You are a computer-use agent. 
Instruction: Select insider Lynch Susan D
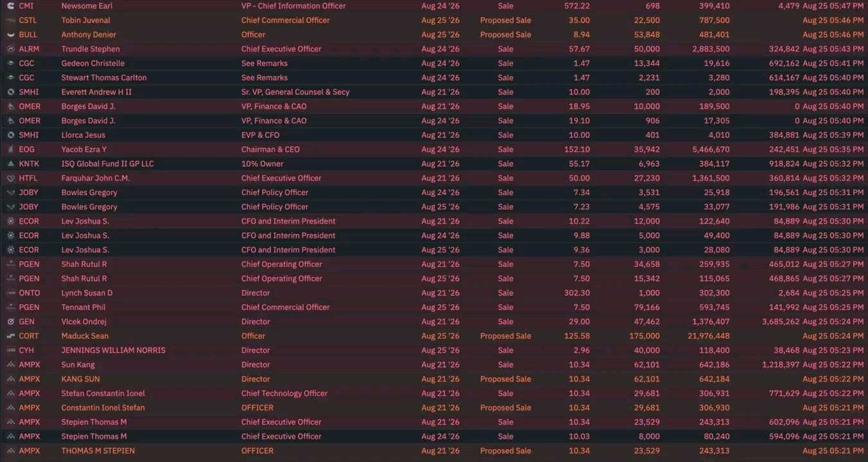tap(87, 293)
